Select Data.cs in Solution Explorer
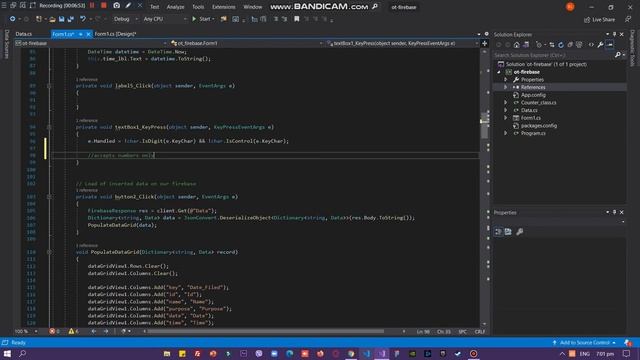This screenshot has height=360, width=640. coord(529,110)
